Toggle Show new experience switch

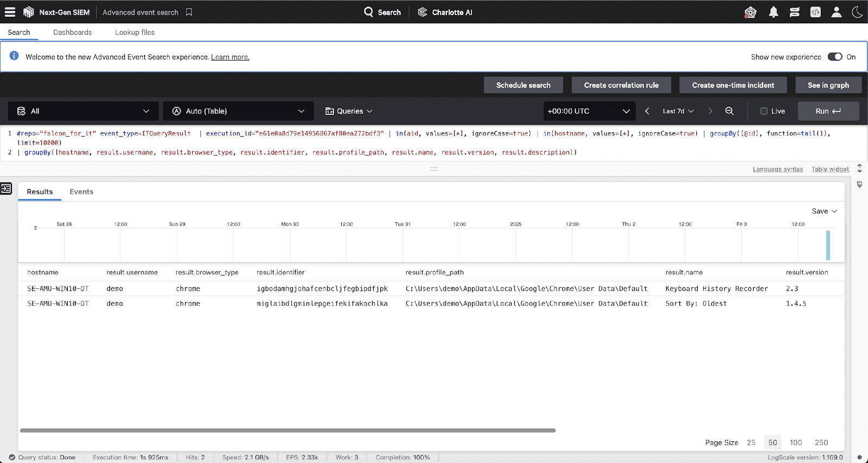coord(835,57)
